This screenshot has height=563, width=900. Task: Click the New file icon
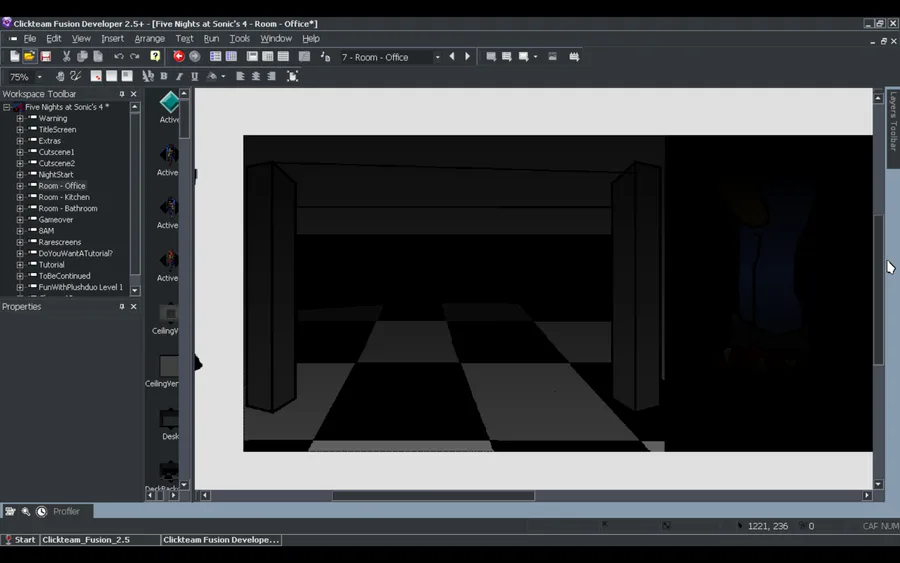tap(14, 56)
